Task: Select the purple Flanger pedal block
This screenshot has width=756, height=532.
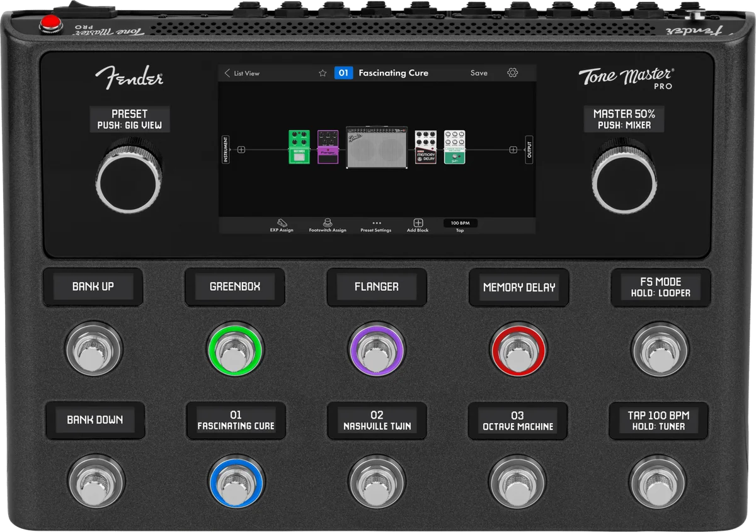Action: pyautogui.click(x=328, y=147)
